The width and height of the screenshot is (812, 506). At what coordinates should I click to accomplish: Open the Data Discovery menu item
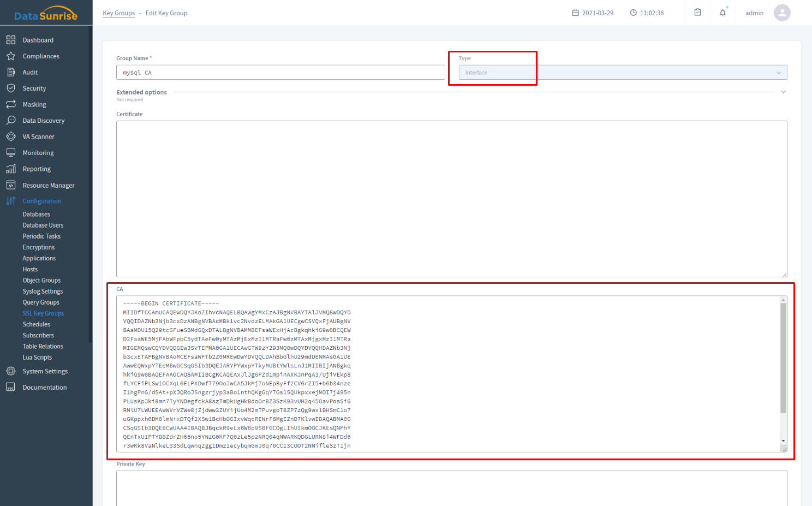(x=43, y=121)
